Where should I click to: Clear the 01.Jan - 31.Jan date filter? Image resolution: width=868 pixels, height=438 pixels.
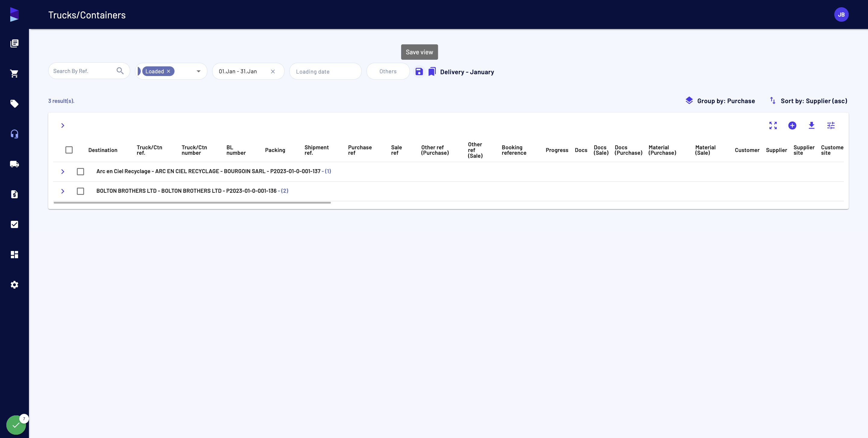point(273,71)
